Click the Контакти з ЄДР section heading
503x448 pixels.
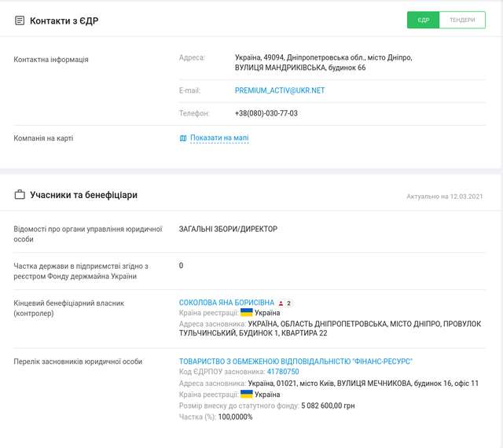[x=64, y=20]
